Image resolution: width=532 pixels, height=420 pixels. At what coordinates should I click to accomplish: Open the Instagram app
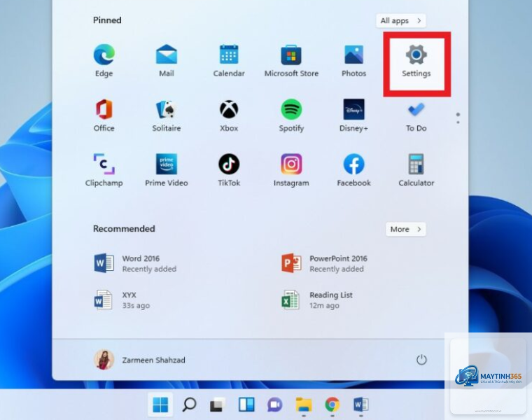[x=291, y=170]
